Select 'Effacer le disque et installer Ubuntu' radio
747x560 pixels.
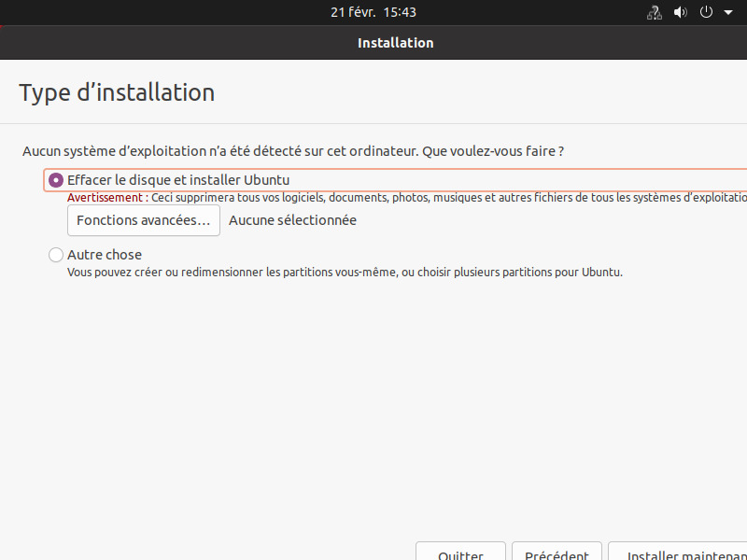(56, 180)
